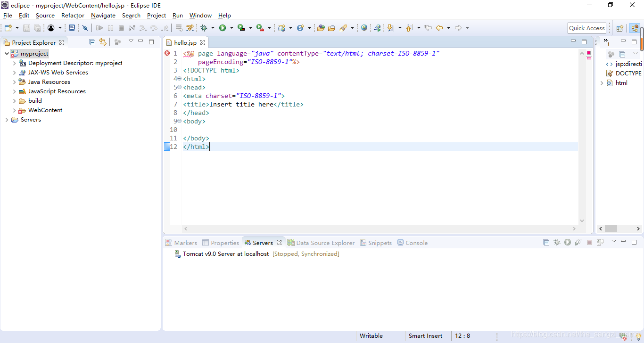Click the editor horizontal scrollbar
The height and width of the screenshot is (343, 644).
pyautogui.click(x=380, y=229)
